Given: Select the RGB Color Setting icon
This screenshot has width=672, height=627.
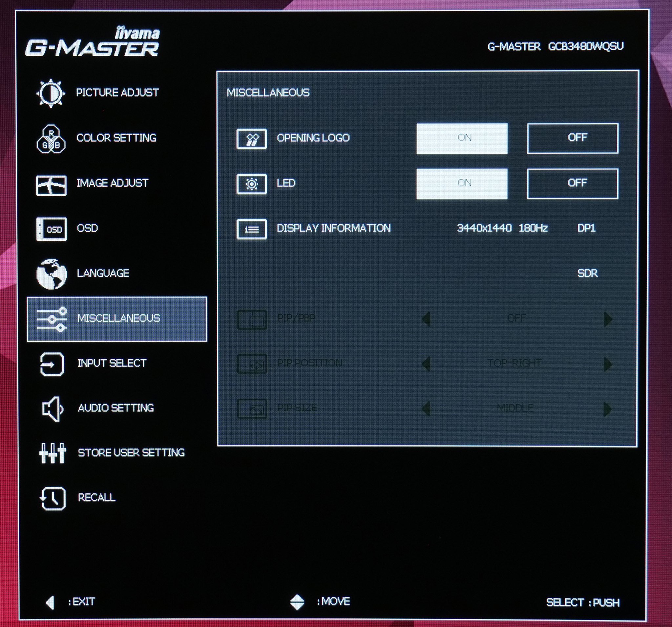Looking at the screenshot, I should click(x=51, y=139).
